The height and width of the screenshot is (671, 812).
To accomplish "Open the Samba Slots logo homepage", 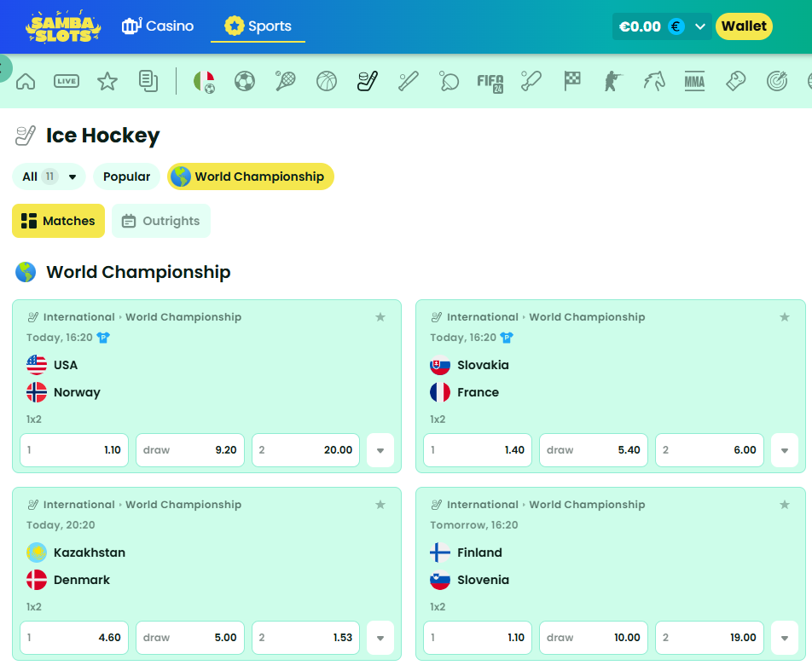I will 63,26.
